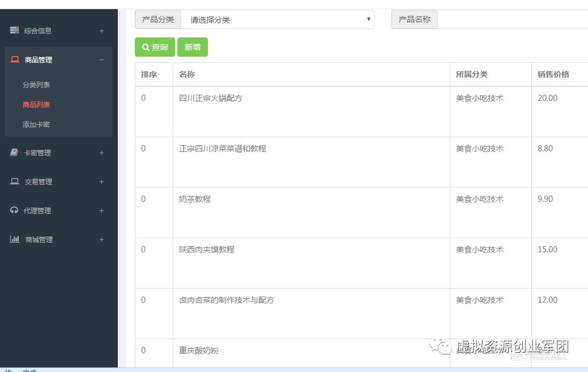Screen dimensions: 588x372
Task: Click the 综合信息 list icon
Action: coord(14,30)
